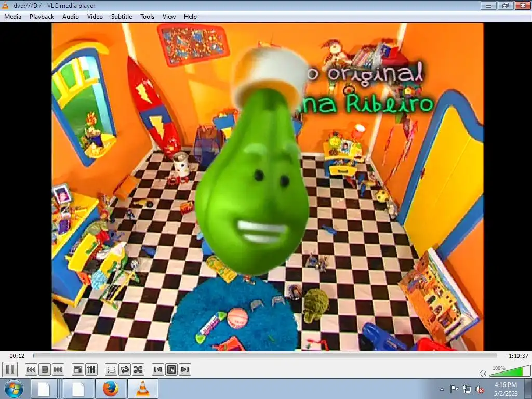
Task: Open network status tray icon
Action: (467, 389)
